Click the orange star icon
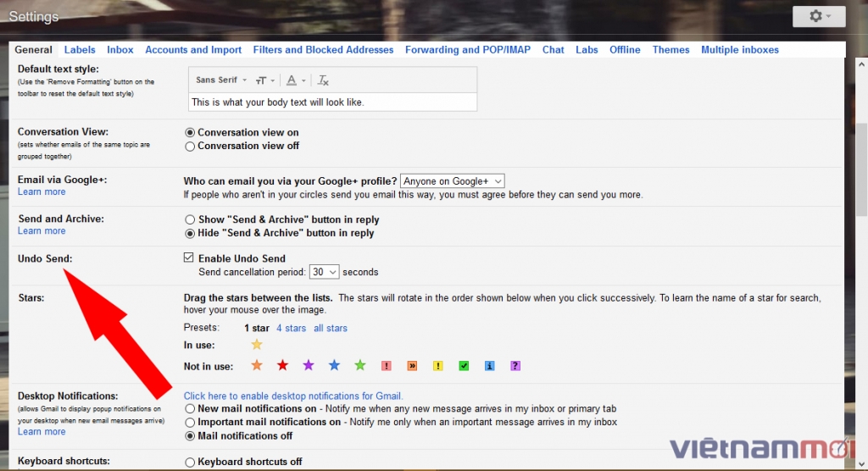868x471 pixels. 256,365
